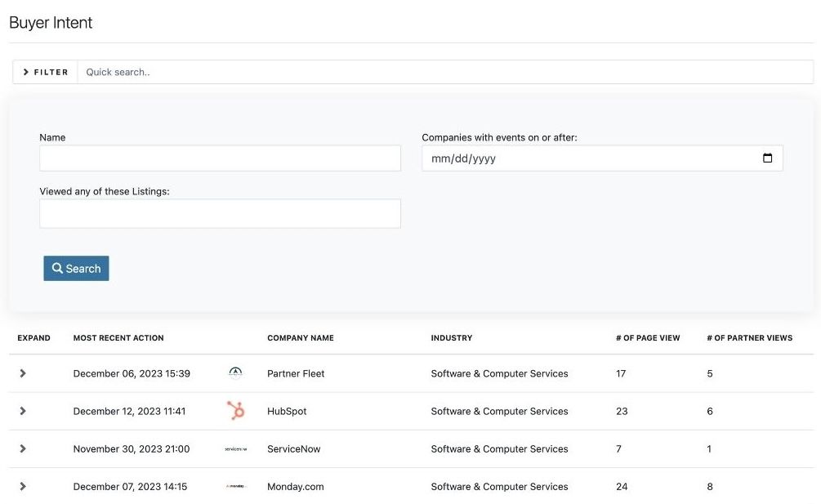Viewport: 821px width, 504px height.
Task: Expand the ServiceNow row
Action: pos(23,448)
